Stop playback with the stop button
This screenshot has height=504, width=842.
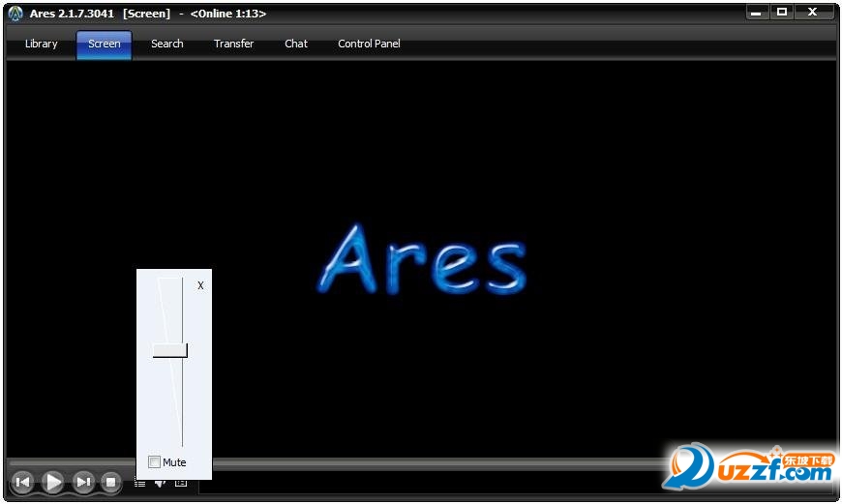pyautogui.click(x=110, y=482)
